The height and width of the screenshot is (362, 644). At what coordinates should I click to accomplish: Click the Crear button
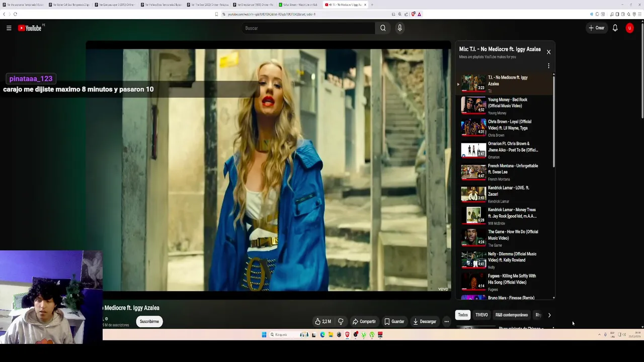[597, 28]
